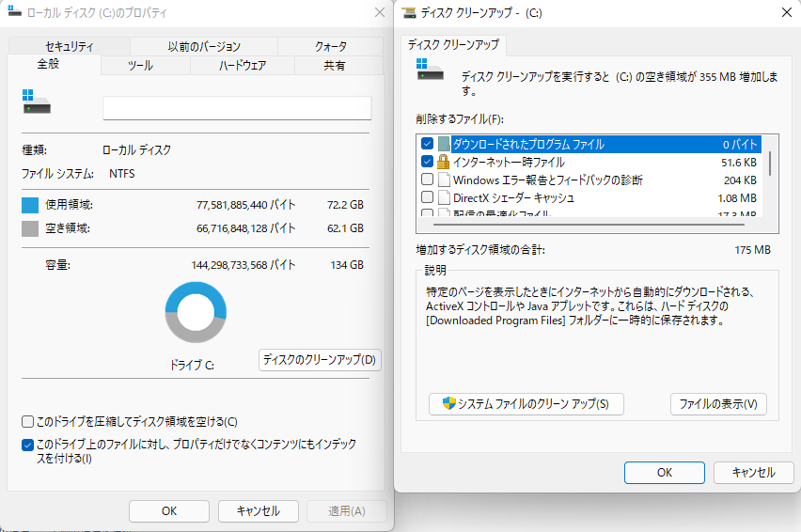This screenshot has width=801, height=532.
Task: Open the セキュリティ tab
Action: point(70,46)
